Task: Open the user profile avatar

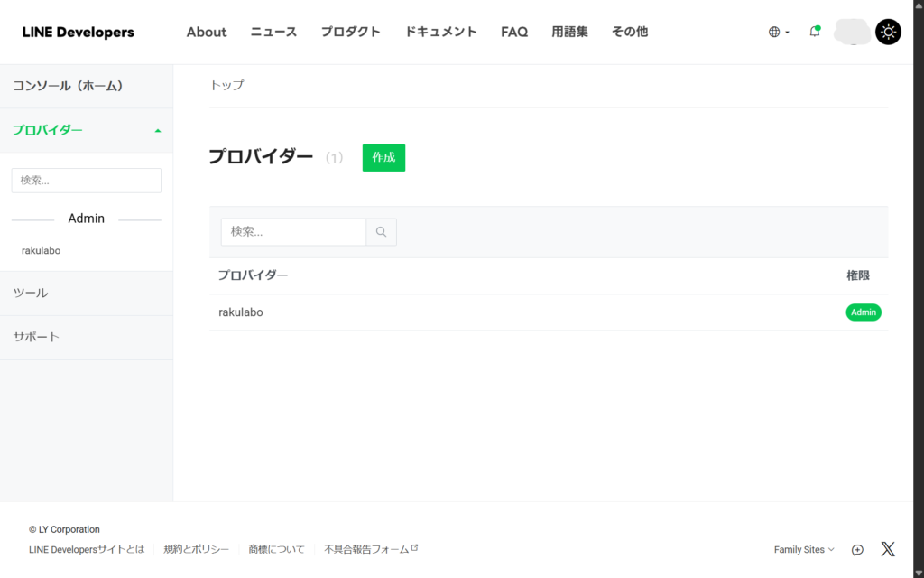Action: [x=852, y=32]
